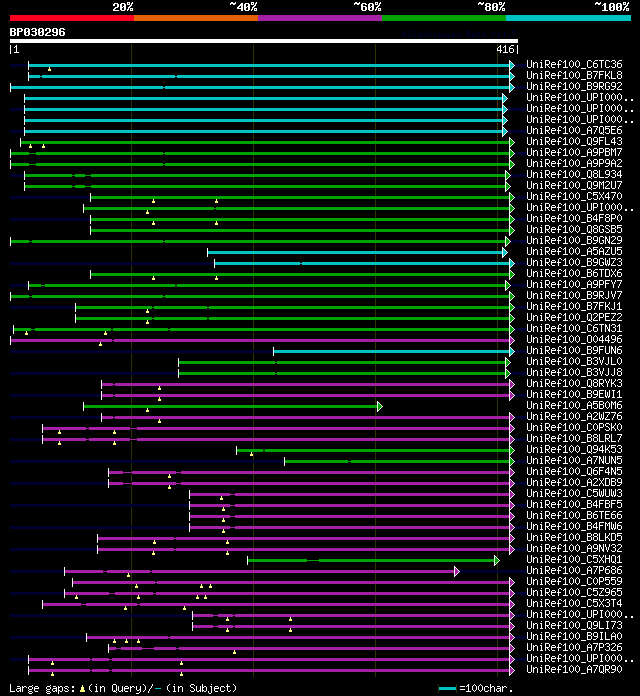The width and height of the screenshot is (640, 696).
Task: Click the cyan alignment bar of UniRef100_B9FUN6
Action: click(391, 352)
